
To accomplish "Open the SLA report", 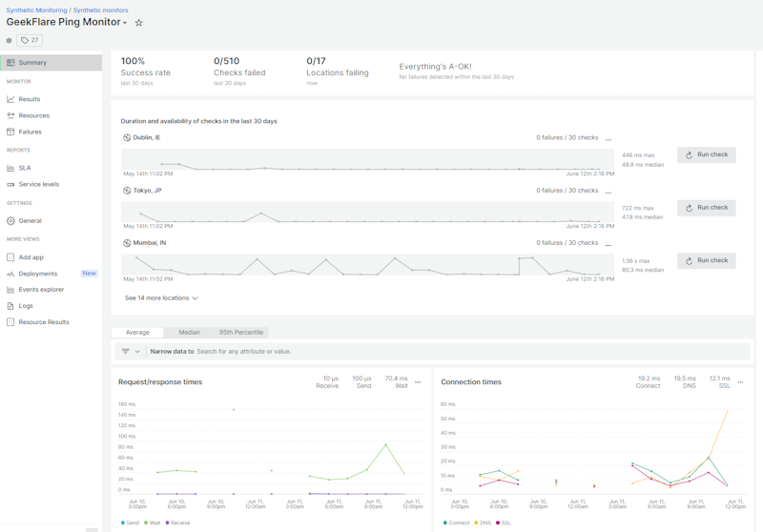I will [25, 168].
